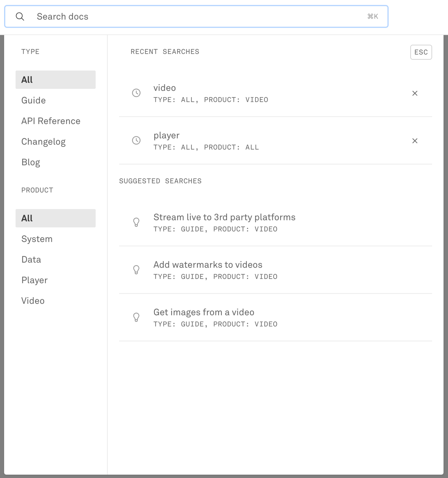
Task: Open 'Stream live to 3rd party platforms' suggestion
Action: click(x=224, y=217)
